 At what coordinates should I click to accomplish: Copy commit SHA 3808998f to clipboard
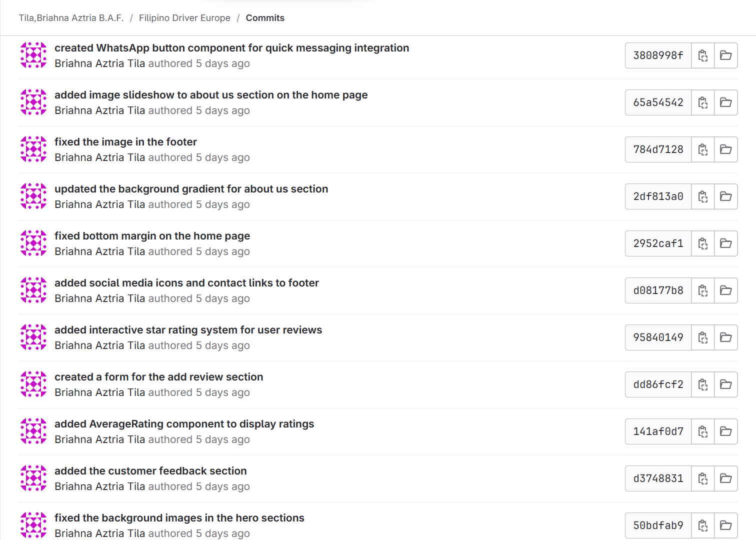pos(702,55)
